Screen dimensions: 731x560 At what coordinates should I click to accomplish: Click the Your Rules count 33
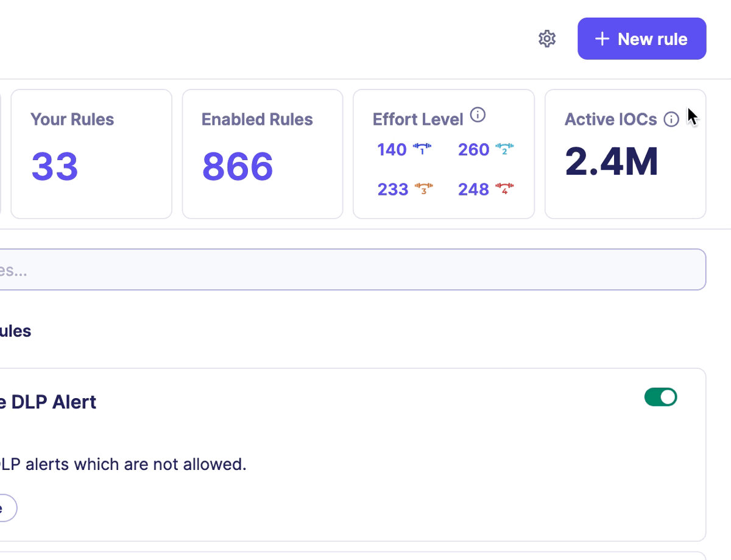[x=55, y=167]
